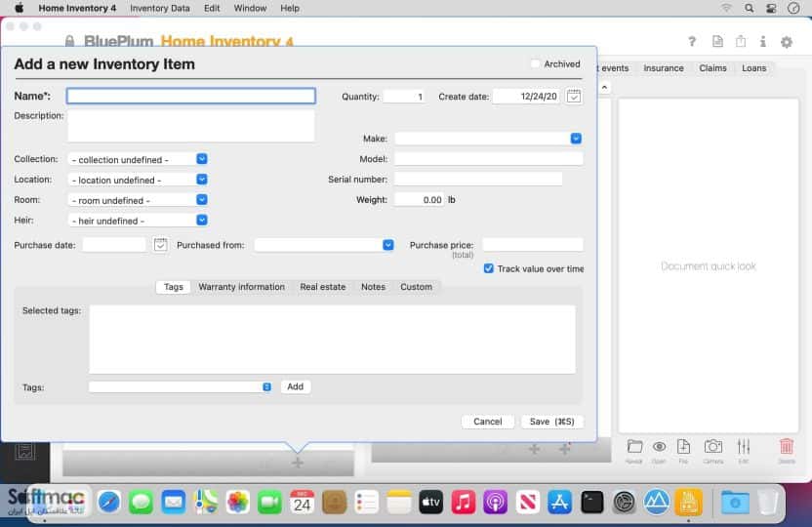Switch to the Warranty information tab
This screenshot has height=527, width=812.
click(x=241, y=287)
